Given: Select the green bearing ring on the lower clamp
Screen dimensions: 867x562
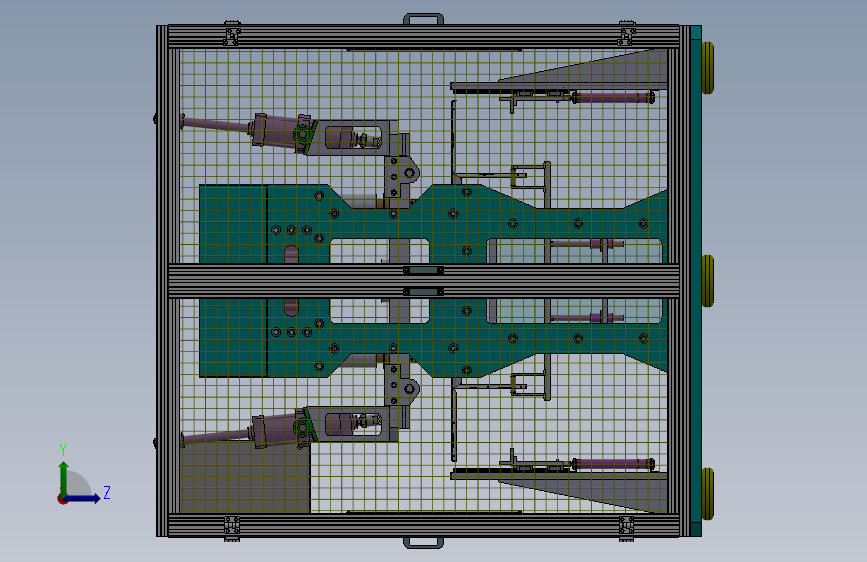Looking at the screenshot, I should click(x=301, y=428).
